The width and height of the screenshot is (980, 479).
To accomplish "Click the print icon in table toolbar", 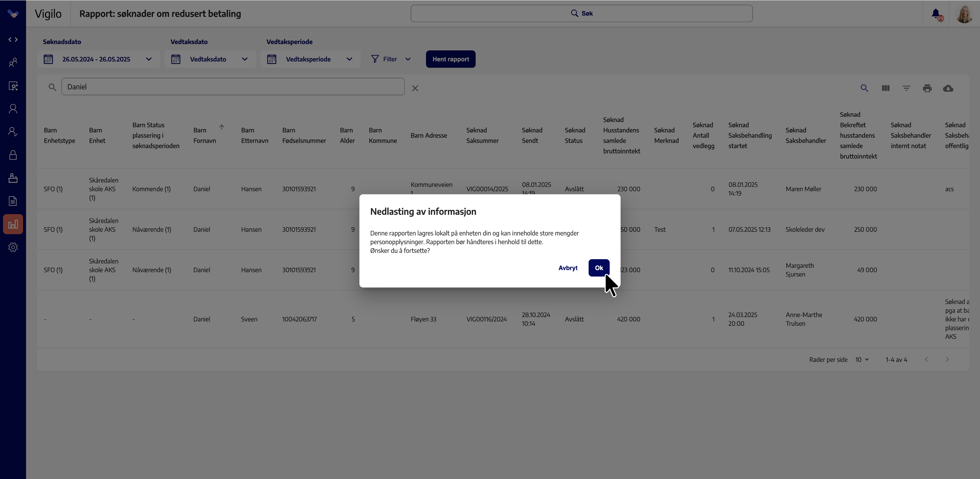I will [927, 88].
